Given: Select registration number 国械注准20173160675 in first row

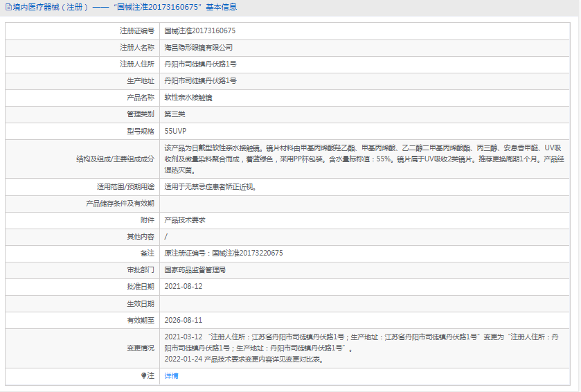Looking at the screenshot, I should [x=199, y=31].
